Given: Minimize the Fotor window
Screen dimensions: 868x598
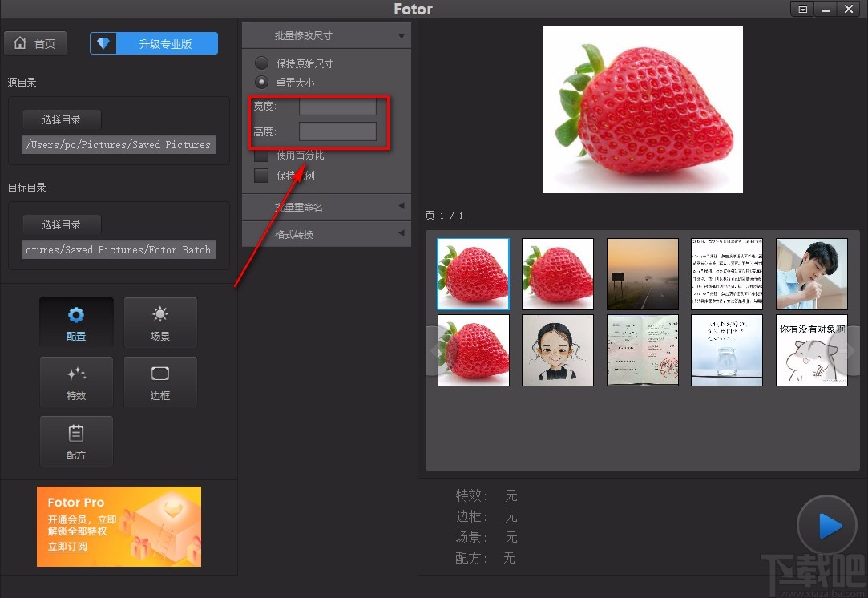Looking at the screenshot, I should pyautogui.click(x=826, y=9).
